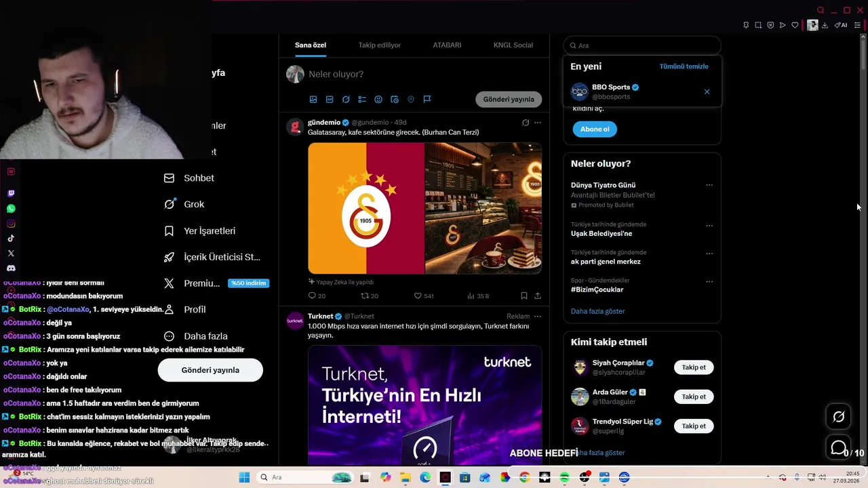This screenshot has width=868, height=488.
Task: Click the Windows taskbar search box
Action: (x=304, y=477)
